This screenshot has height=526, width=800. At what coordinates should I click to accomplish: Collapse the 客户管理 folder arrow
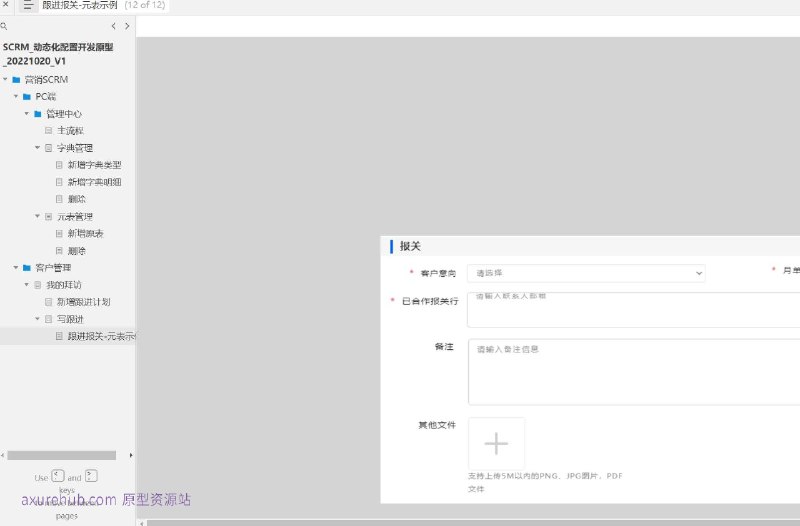point(16,267)
